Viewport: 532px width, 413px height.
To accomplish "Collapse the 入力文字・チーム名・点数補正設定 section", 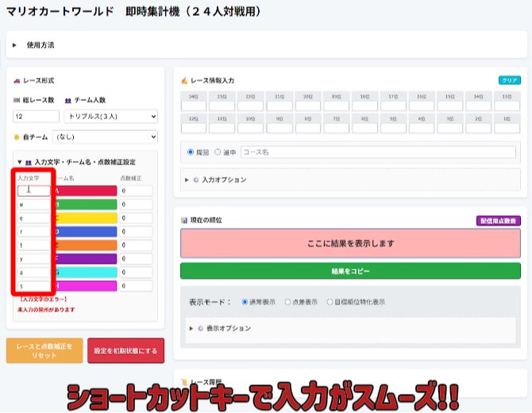I will coord(19,162).
